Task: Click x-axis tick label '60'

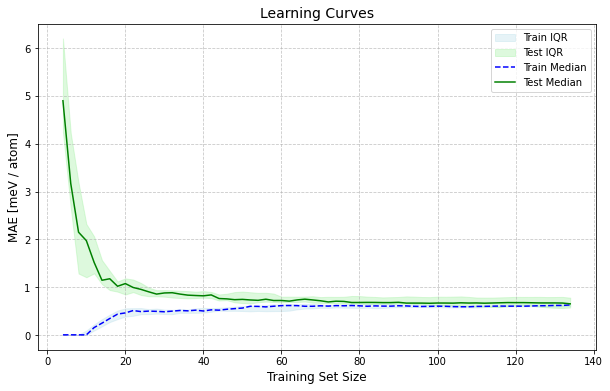Action: 281,361
